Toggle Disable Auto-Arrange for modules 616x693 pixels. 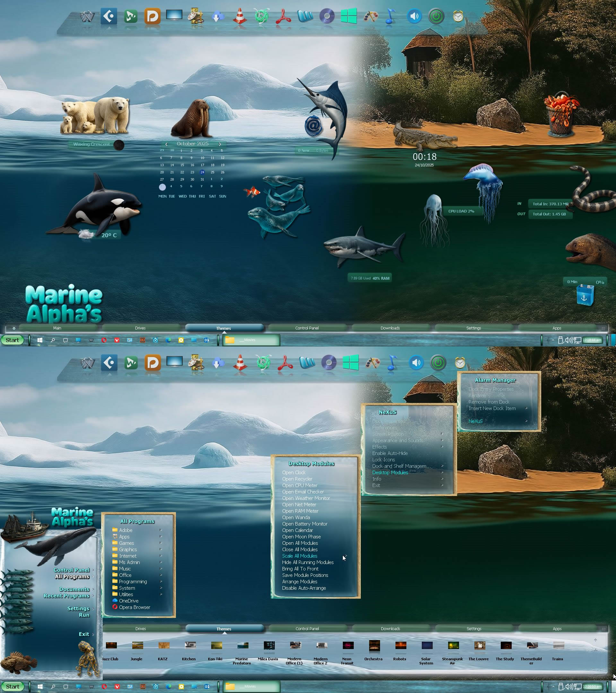coord(304,588)
